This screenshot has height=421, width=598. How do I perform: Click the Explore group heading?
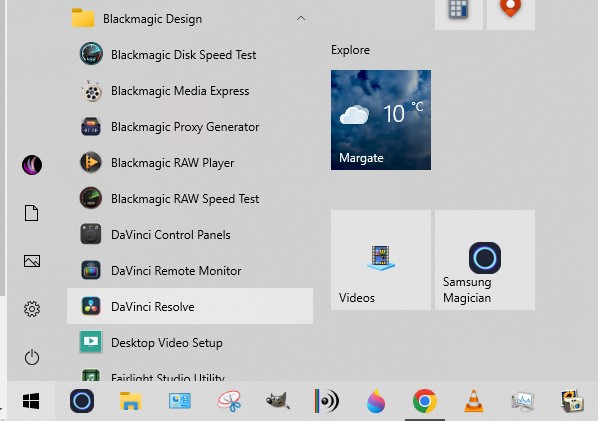coord(350,50)
